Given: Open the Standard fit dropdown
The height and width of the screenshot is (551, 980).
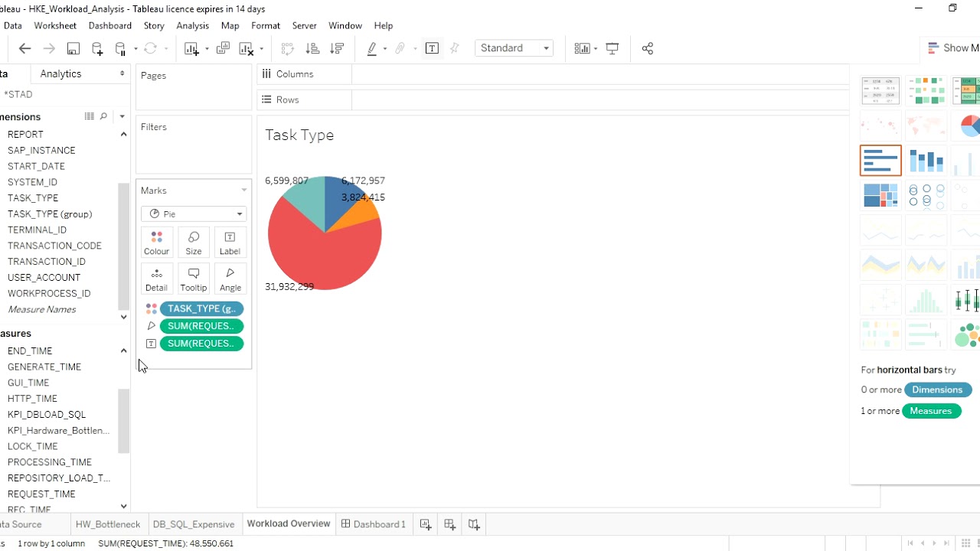Looking at the screenshot, I should click(x=514, y=48).
